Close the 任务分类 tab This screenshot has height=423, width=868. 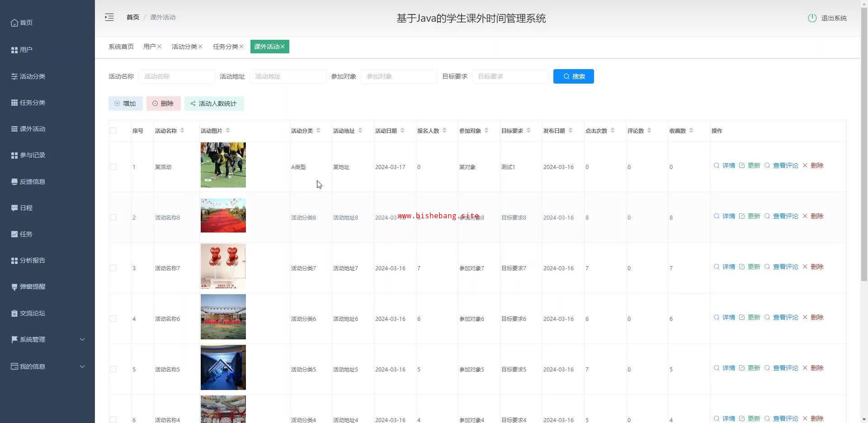pos(241,47)
